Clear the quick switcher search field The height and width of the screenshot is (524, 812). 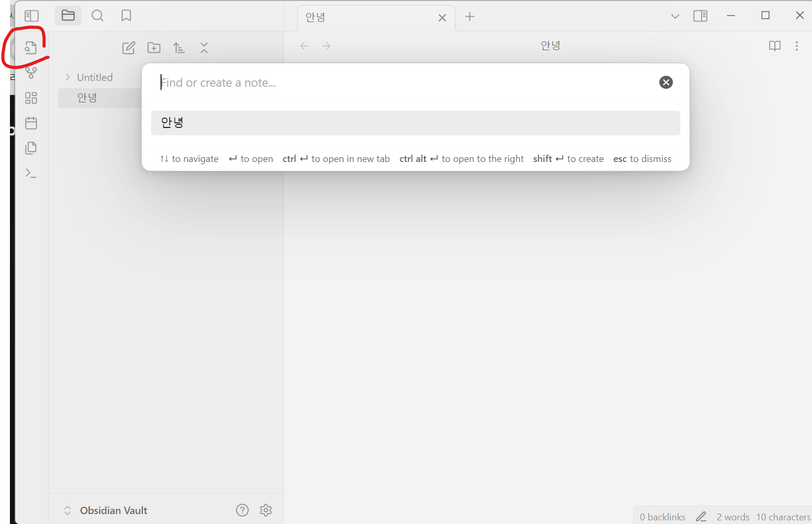(x=666, y=82)
